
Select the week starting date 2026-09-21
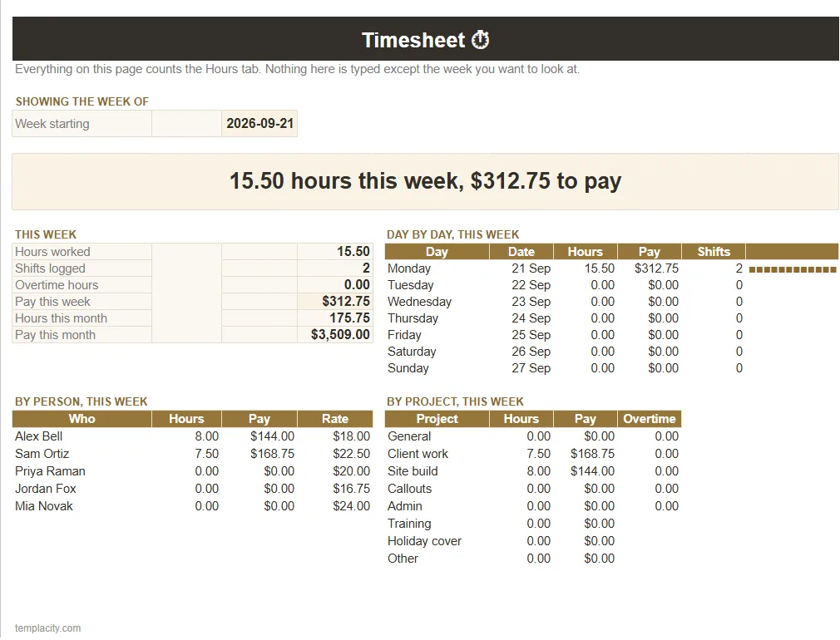tap(259, 123)
